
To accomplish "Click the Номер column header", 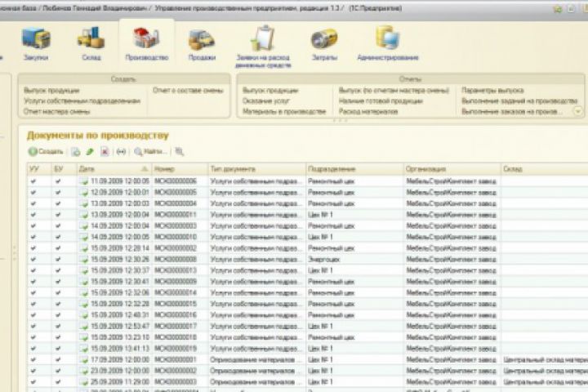I will point(180,169).
